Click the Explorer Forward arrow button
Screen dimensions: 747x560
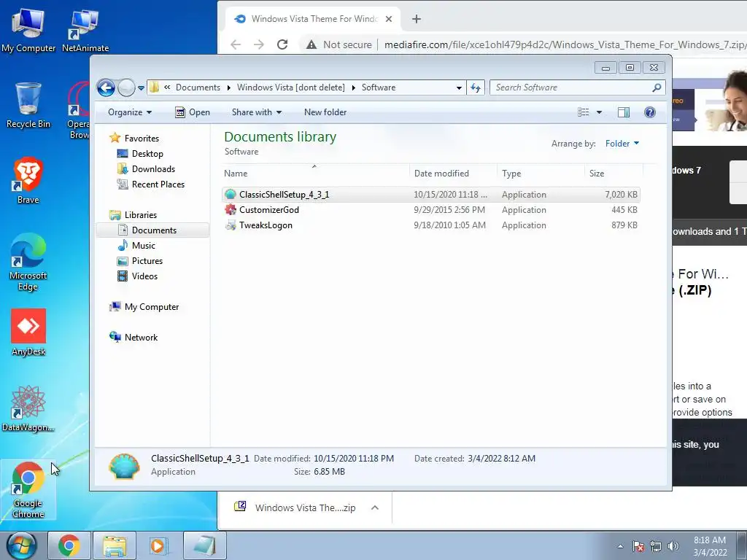(x=126, y=87)
